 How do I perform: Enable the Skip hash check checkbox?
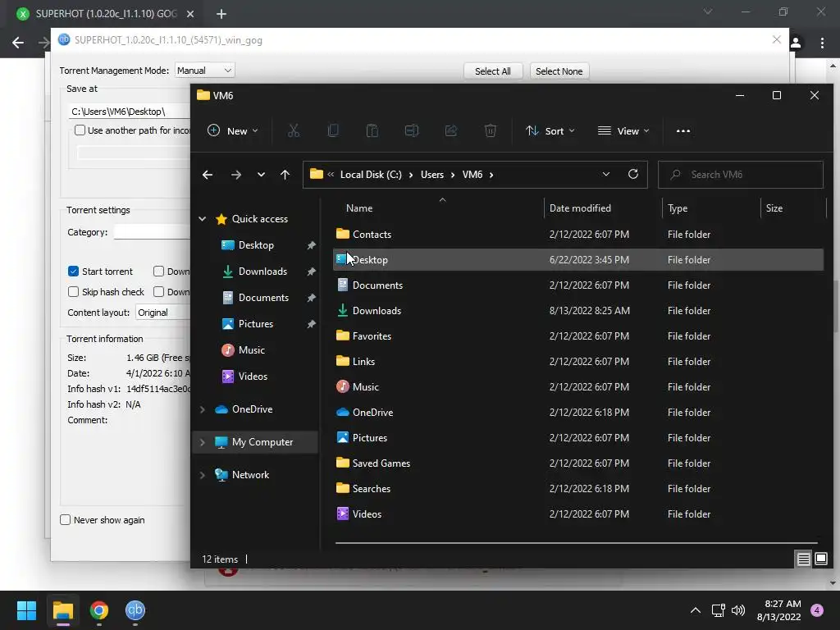pyautogui.click(x=73, y=291)
